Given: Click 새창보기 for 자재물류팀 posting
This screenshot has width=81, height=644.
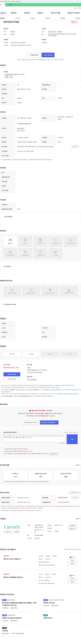Looking at the screenshot, I should click(x=72, y=582).
